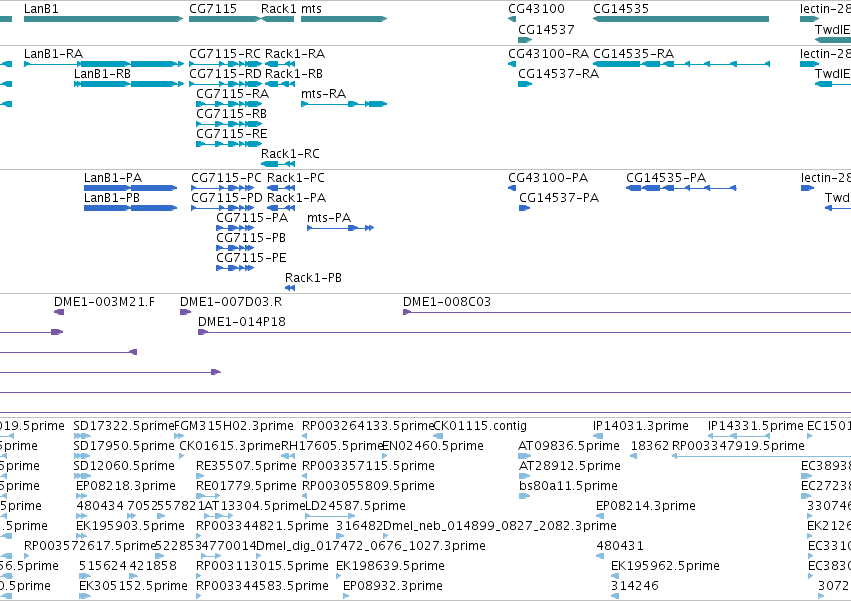Click the CG14537-RA transcript label
Viewport: 851px width, 601px height.
(558, 74)
